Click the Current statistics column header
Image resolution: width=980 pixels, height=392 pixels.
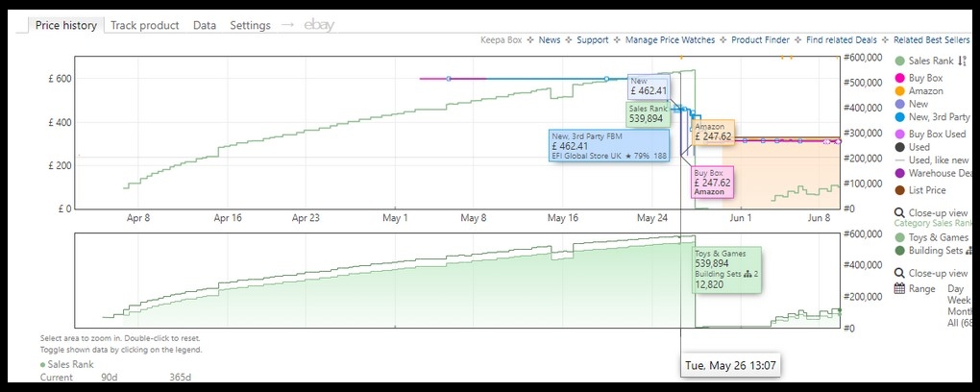(x=57, y=378)
